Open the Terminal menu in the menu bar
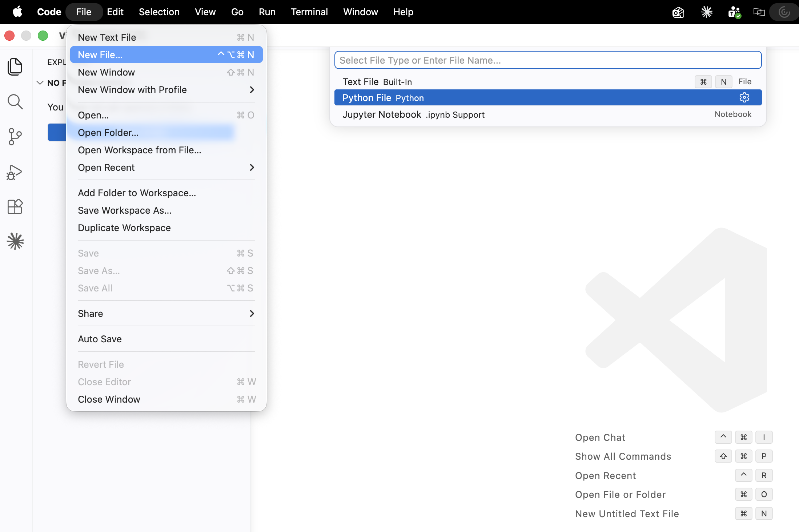Image resolution: width=799 pixels, height=532 pixels. coord(309,12)
